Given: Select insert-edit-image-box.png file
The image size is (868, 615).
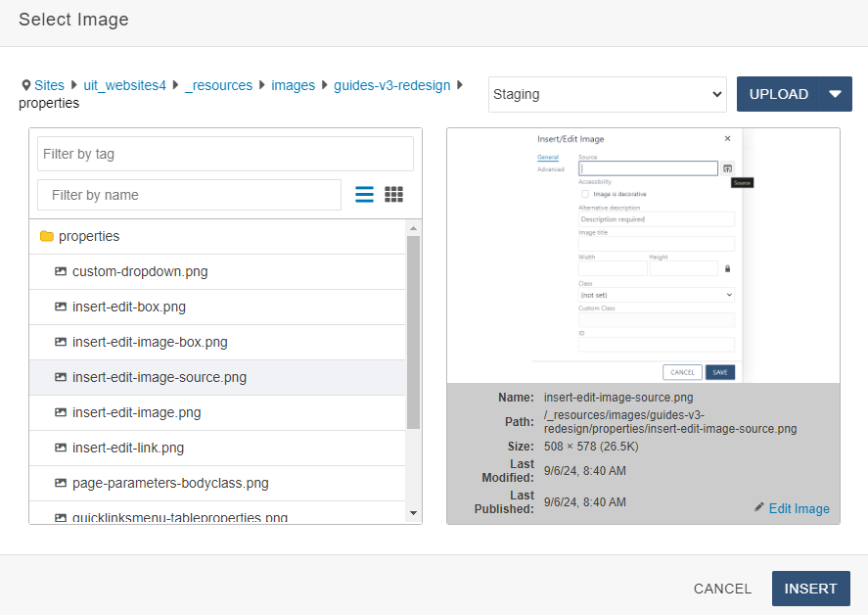Looking at the screenshot, I should tap(217, 343).
